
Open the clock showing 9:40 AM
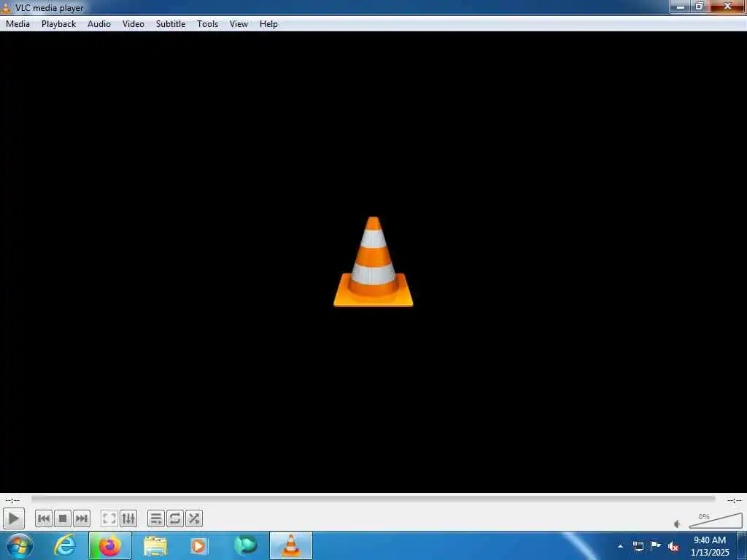[x=709, y=545]
